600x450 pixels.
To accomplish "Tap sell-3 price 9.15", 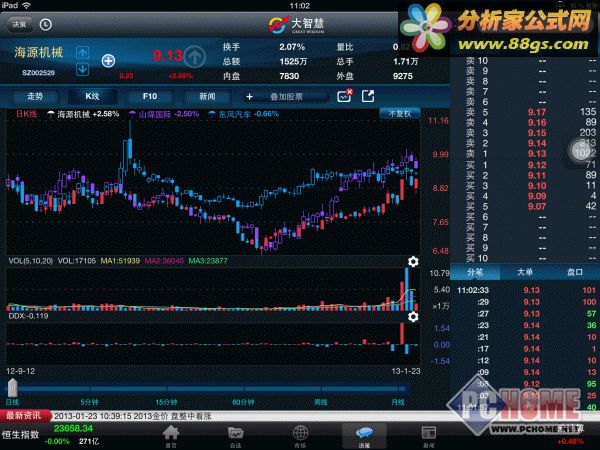I will [537, 133].
